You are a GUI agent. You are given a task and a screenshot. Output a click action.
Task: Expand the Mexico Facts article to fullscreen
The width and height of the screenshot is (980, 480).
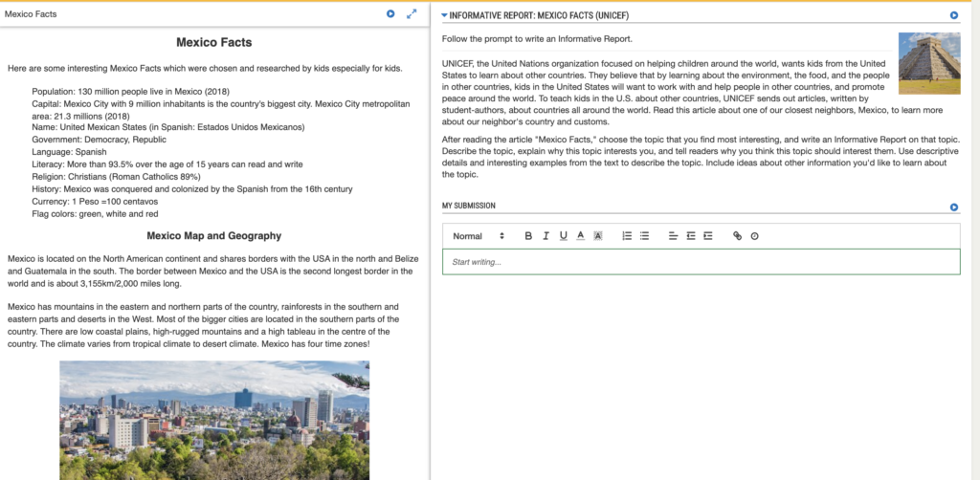click(412, 13)
